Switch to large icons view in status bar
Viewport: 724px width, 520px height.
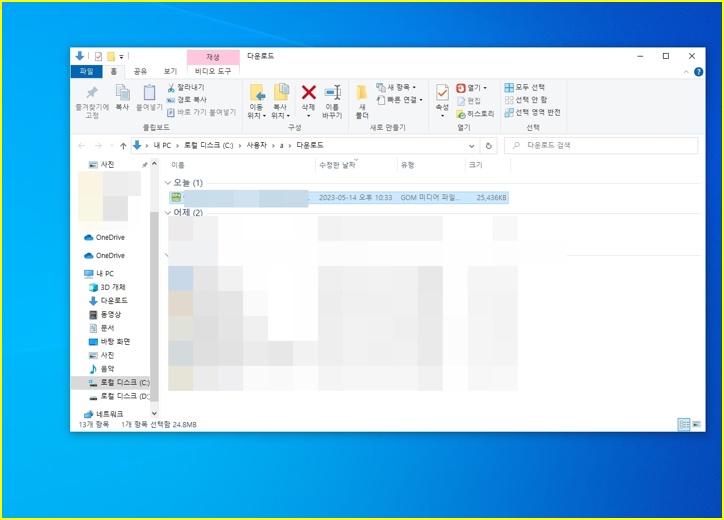pyautogui.click(x=696, y=424)
